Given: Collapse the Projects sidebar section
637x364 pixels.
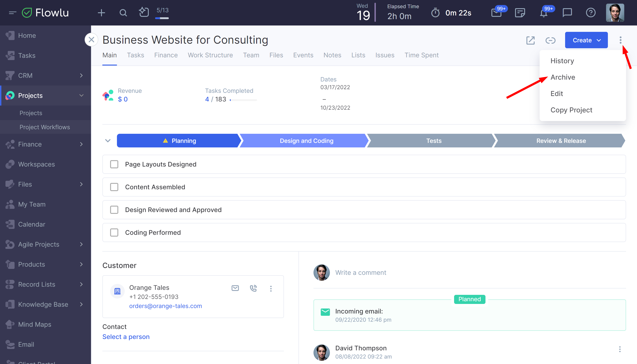Looking at the screenshot, I should pyautogui.click(x=81, y=96).
